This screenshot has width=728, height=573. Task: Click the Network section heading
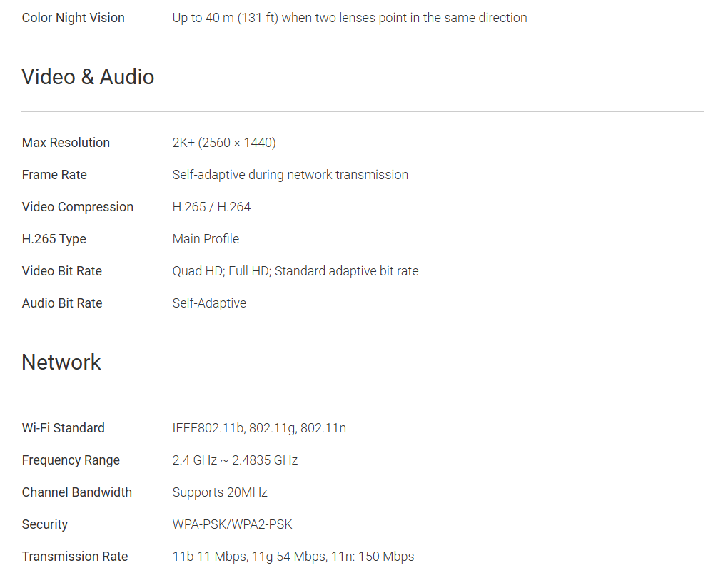pyautogui.click(x=61, y=362)
